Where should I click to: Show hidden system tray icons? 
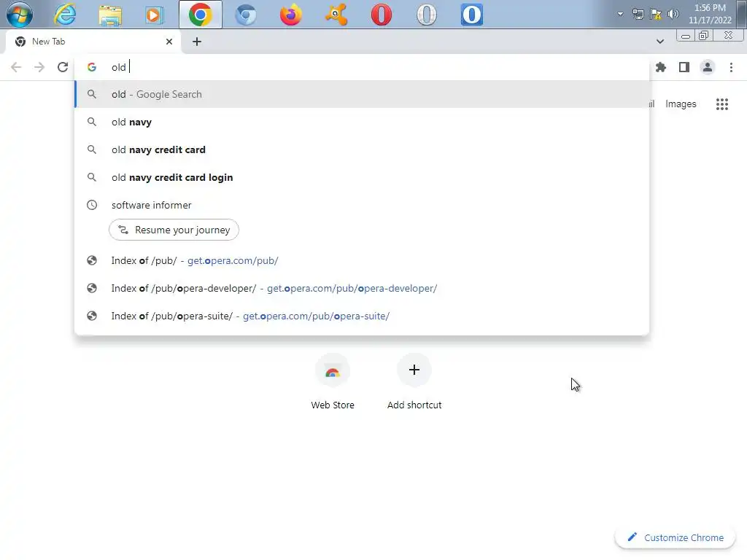620,14
